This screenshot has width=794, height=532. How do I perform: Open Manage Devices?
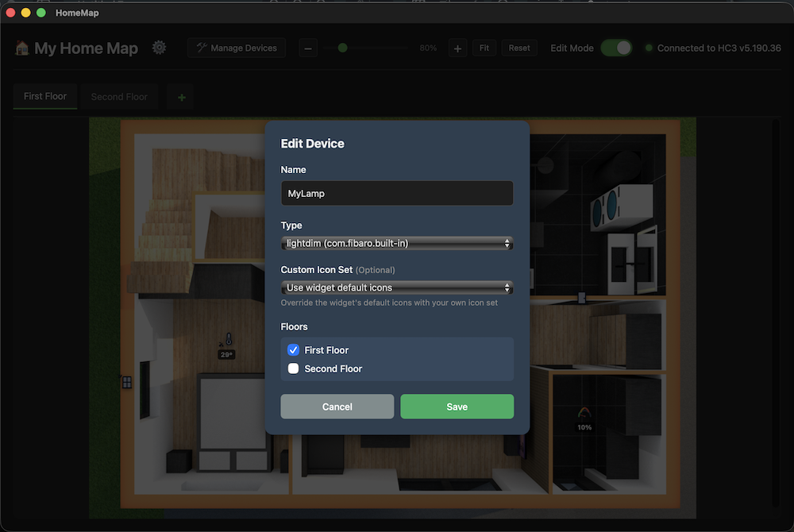[x=237, y=48]
